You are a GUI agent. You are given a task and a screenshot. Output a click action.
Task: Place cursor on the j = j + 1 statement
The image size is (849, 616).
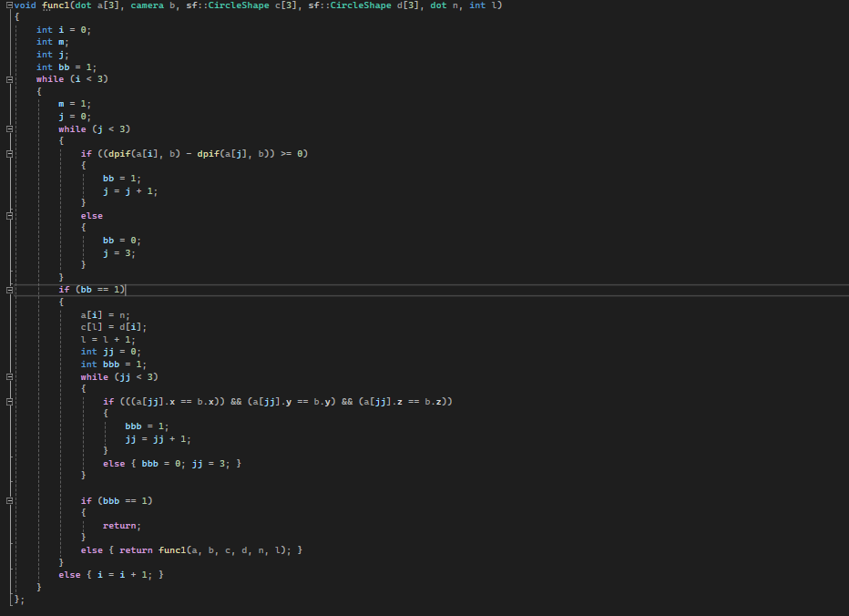pos(130,191)
